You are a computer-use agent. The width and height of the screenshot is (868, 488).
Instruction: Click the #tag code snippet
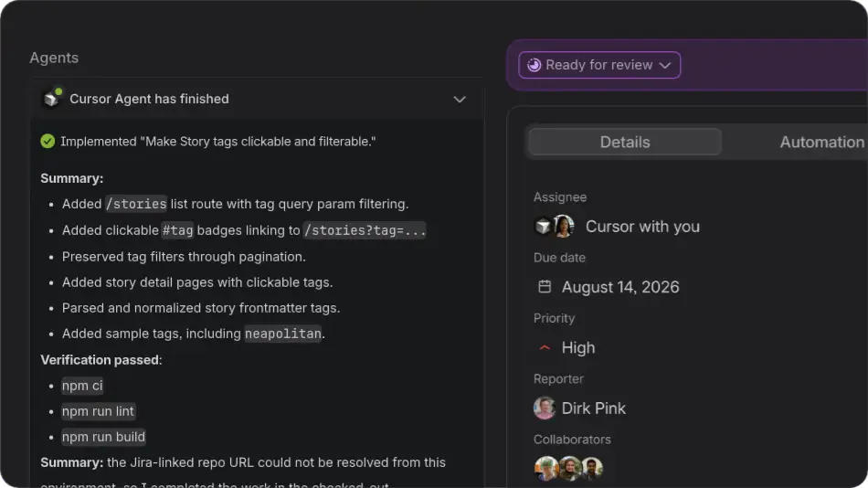click(177, 230)
